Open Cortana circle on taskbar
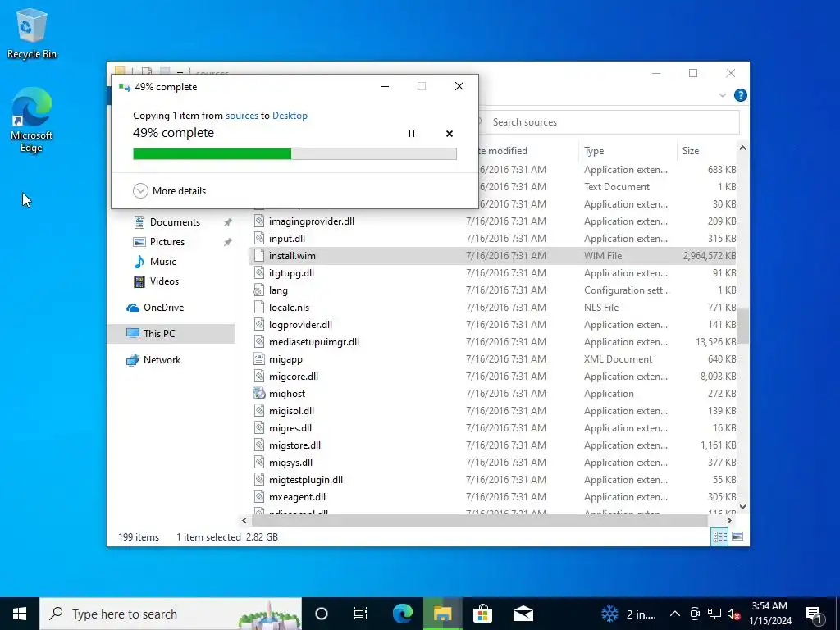Screen dimensions: 840x630 (x=322, y=614)
